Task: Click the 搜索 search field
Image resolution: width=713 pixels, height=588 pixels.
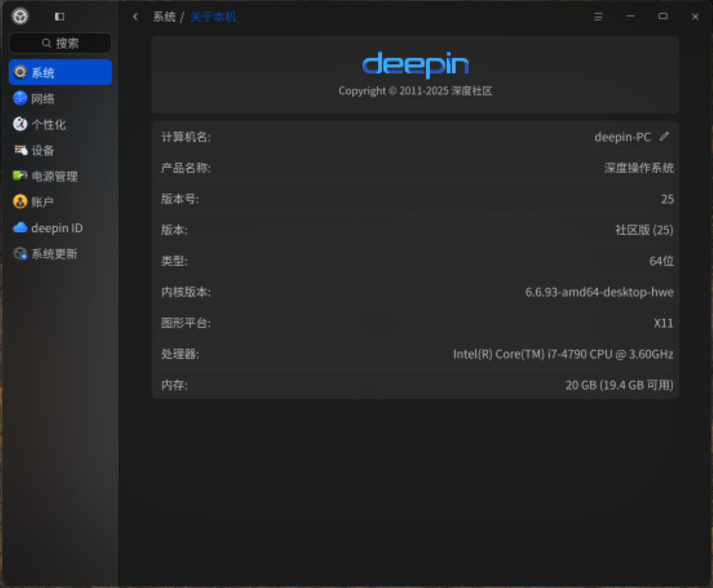Action: (60, 43)
